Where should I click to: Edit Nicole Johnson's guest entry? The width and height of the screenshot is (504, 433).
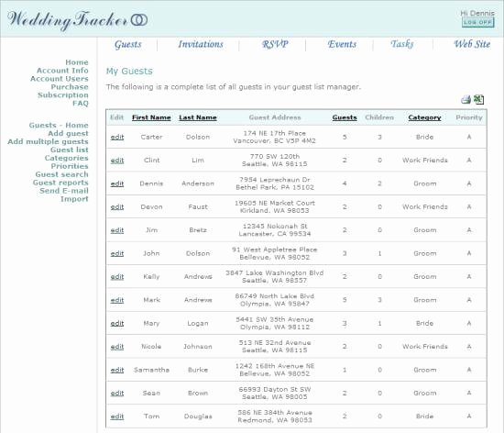117,347
